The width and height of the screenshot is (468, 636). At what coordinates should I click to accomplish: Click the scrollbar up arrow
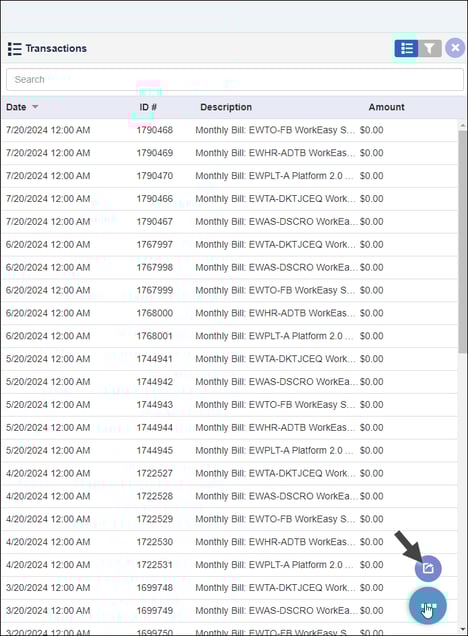point(462,124)
